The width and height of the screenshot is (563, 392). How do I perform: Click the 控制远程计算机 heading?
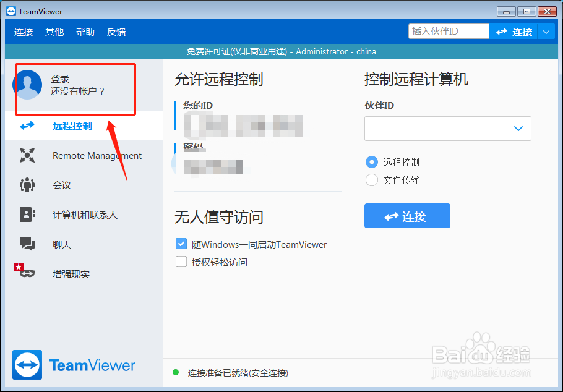[x=416, y=79]
